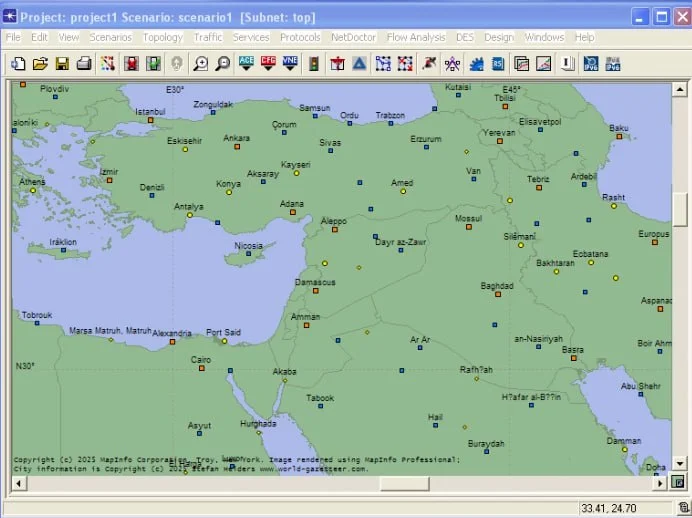Click the vertical scrollbar up arrow

680,90
